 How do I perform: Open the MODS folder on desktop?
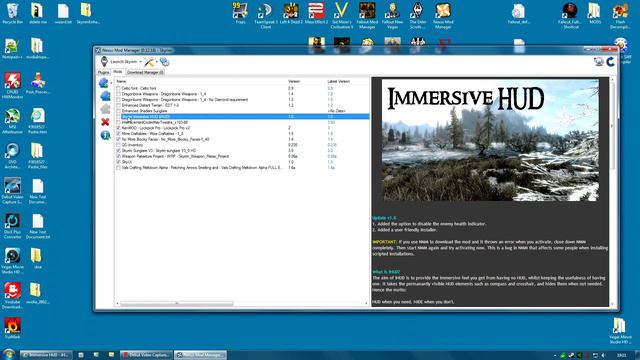click(x=595, y=13)
